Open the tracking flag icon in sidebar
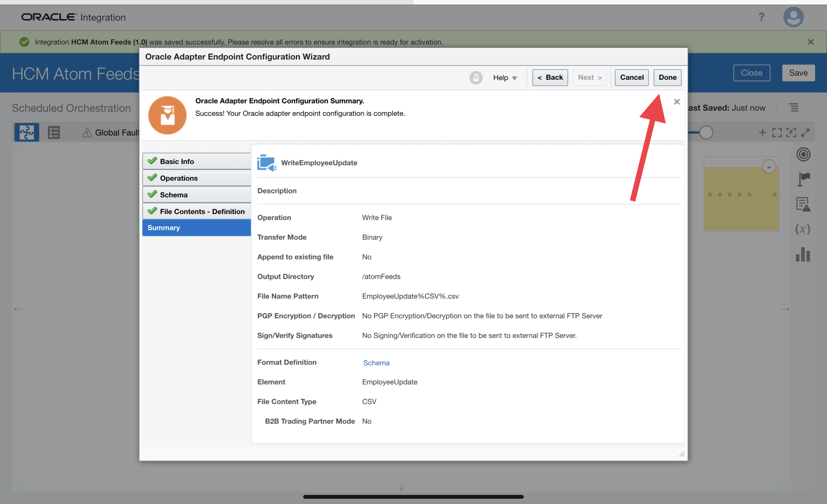The width and height of the screenshot is (827, 504). (x=803, y=179)
